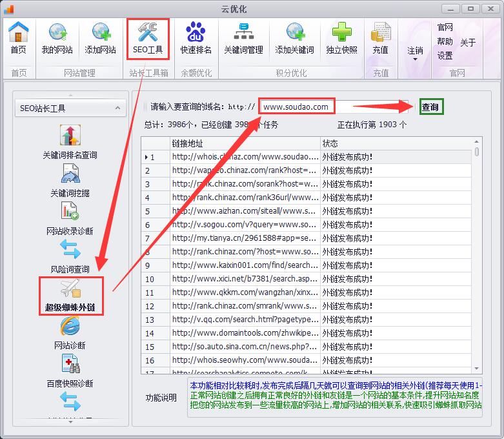This screenshot has height=439, width=504.
Task: Open 网站诊断 in the sidebar
Action: [70, 333]
